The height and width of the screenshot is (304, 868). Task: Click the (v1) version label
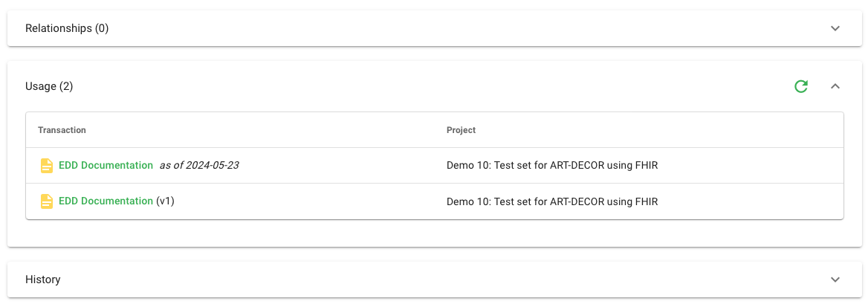coord(165,201)
